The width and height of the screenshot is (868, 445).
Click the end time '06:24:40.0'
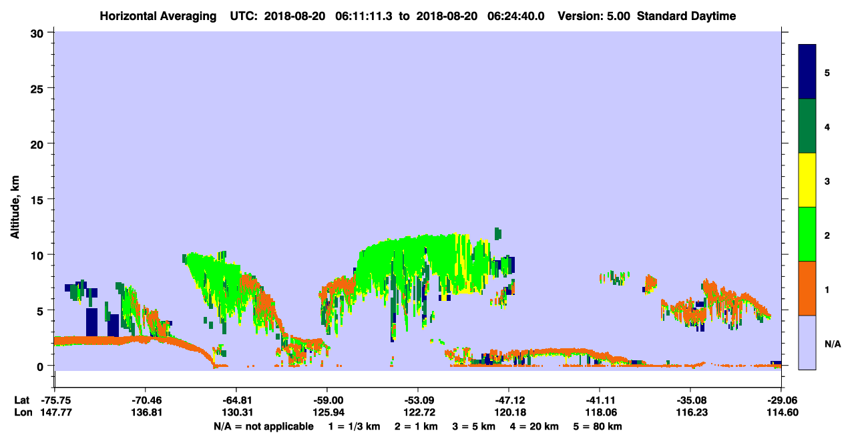[517, 16]
